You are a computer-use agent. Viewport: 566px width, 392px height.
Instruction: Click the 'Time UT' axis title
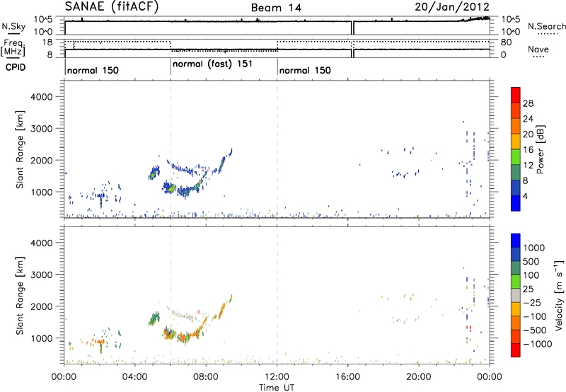click(277, 388)
